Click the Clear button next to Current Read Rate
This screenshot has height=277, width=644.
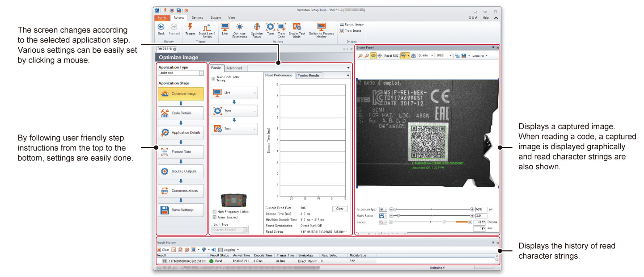pyautogui.click(x=339, y=209)
